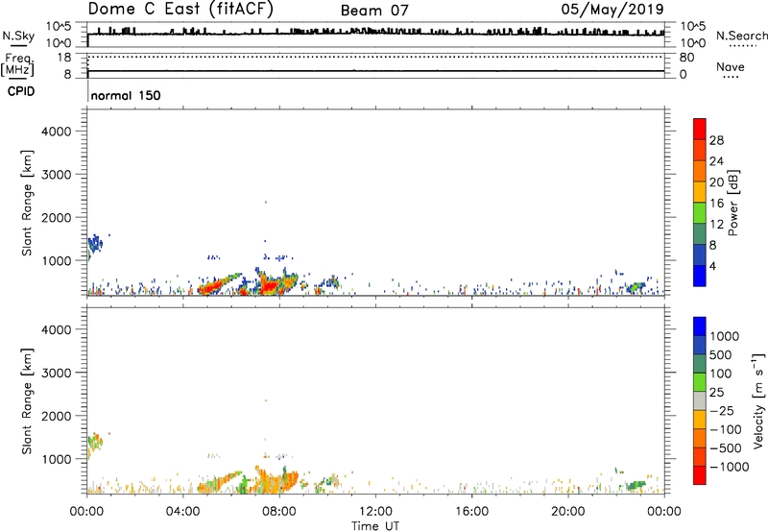Click the "CPID" row label

pyautogui.click(x=21, y=91)
